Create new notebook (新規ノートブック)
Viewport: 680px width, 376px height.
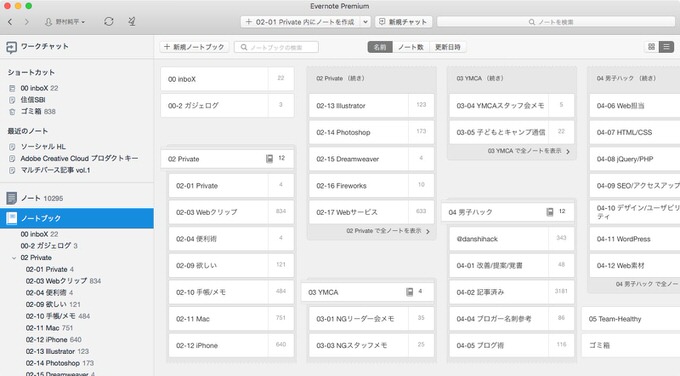pos(194,47)
